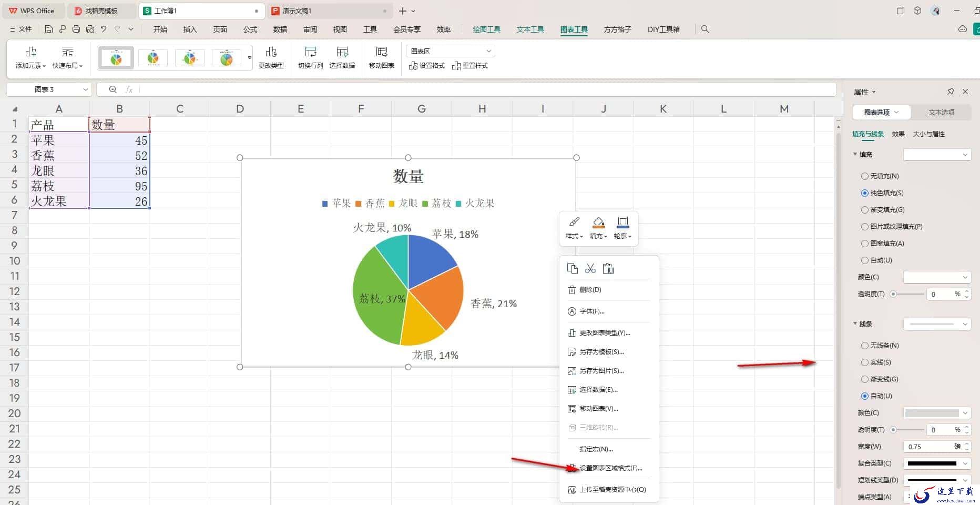Click the Add Chart Element icon
The width and height of the screenshot is (980, 505).
pyautogui.click(x=31, y=52)
